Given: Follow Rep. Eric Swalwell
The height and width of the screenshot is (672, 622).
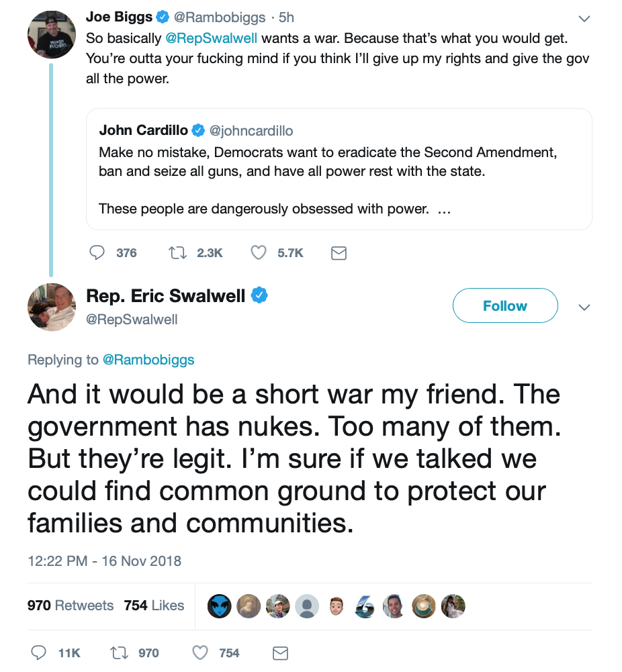Looking at the screenshot, I should point(505,305).
